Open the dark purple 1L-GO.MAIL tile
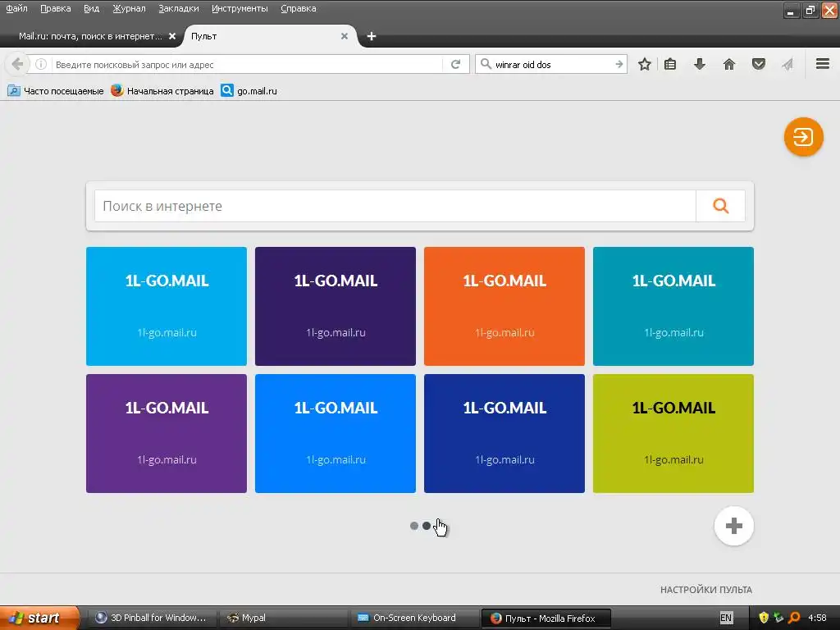The width and height of the screenshot is (840, 630). click(x=336, y=307)
